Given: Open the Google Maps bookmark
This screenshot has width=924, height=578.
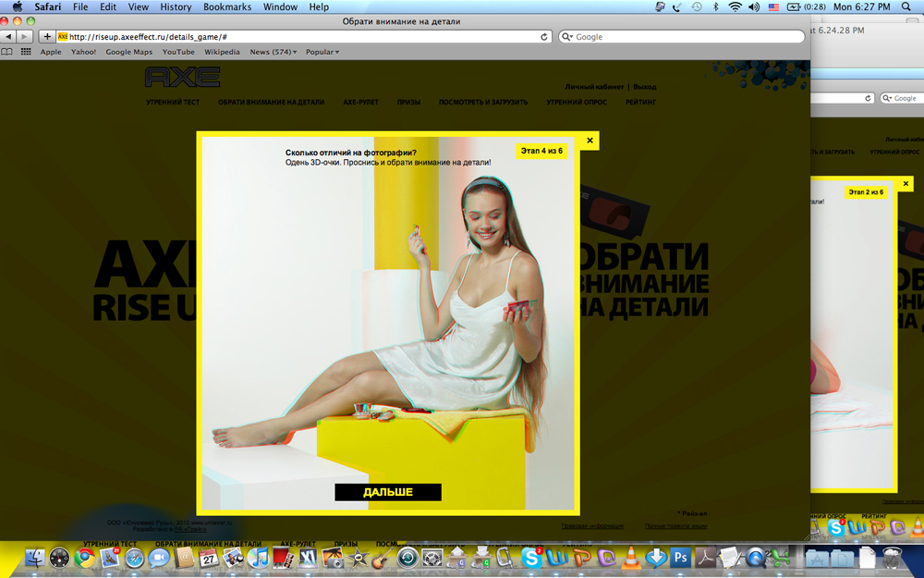Looking at the screenshot, I should 129,52.
